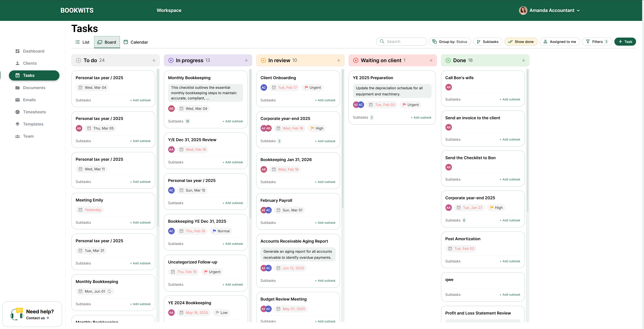Image resolution: width=644 pixels, height=329 pixels.
Task: Click the In progress column scrollbar
Action: coord(250,144)
